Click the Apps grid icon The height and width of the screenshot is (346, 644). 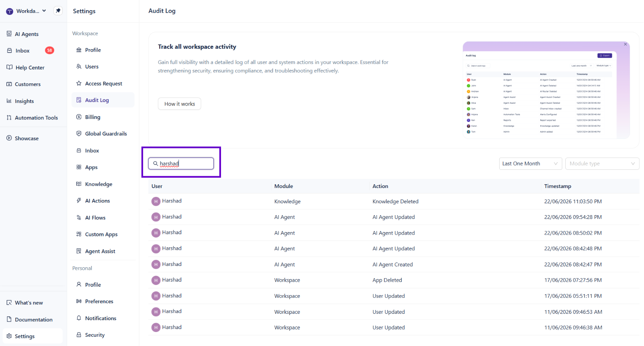(79, 167)
